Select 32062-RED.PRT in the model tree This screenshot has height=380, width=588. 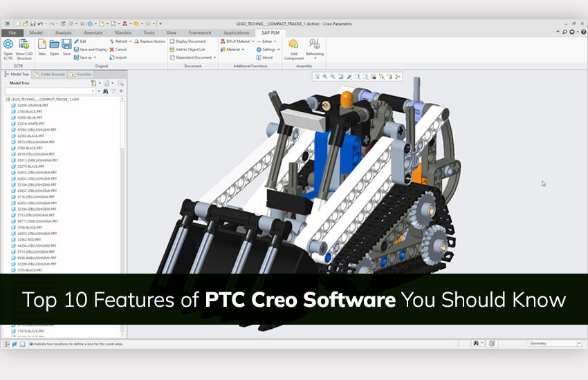coord(26,240)
